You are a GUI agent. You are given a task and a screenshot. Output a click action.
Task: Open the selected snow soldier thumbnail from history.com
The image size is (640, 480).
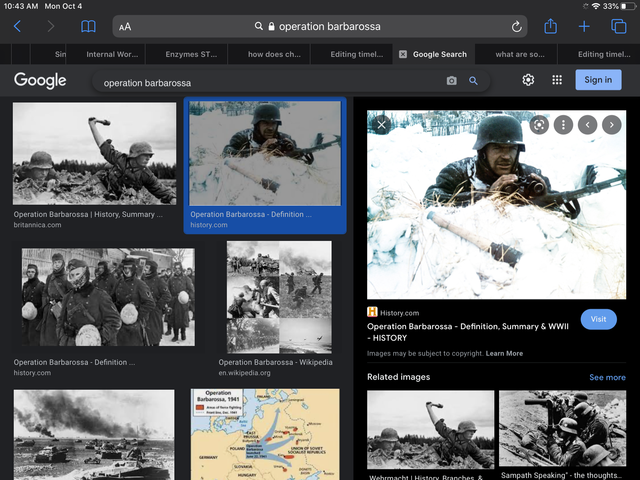point(265,153)
